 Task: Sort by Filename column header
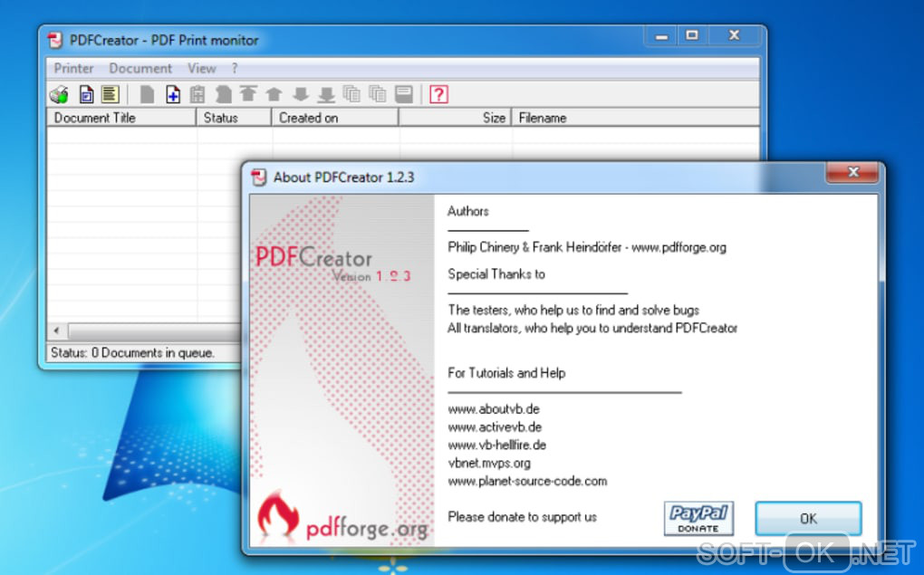tap(636, 118)
